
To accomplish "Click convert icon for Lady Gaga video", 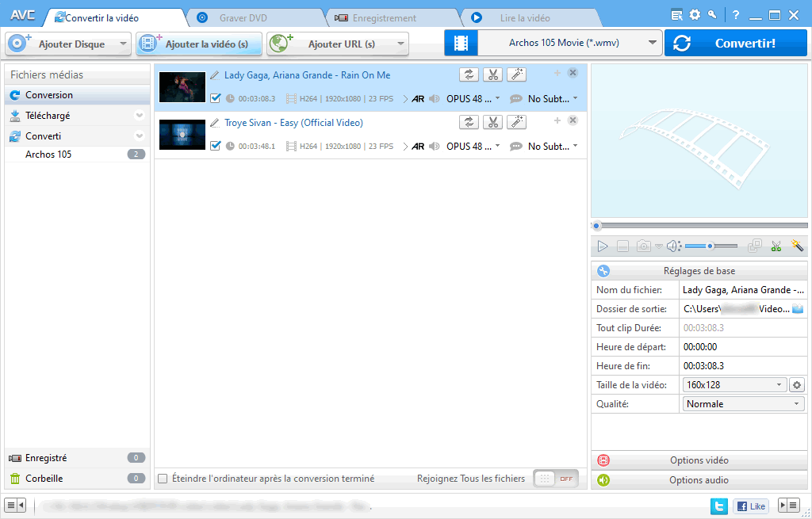I will point(469,74).
